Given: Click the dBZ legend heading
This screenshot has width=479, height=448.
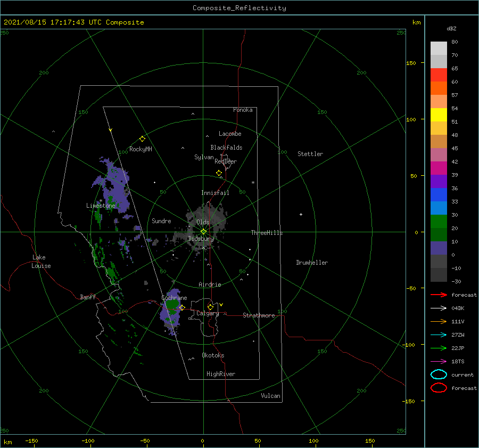Looking at the screenshot, I should click(x=451, y=28).
